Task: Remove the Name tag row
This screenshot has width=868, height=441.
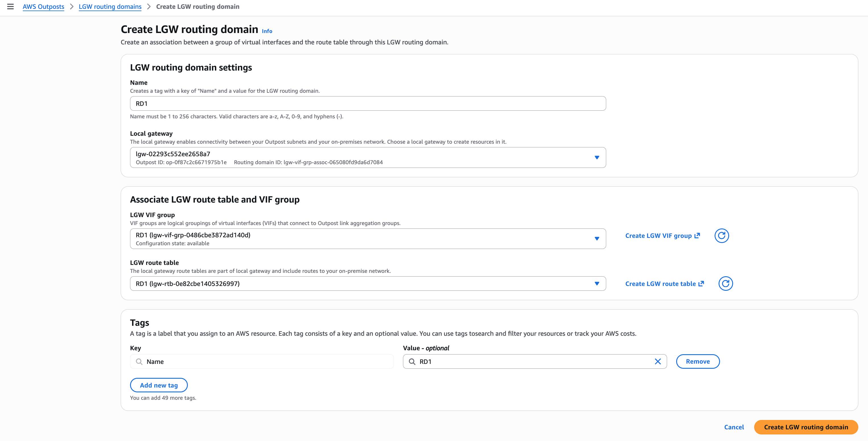Action: (x=698, y=362)
